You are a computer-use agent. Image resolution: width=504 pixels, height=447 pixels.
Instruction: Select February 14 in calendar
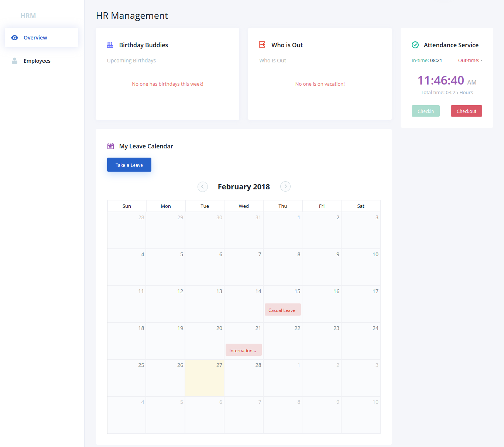244,304
